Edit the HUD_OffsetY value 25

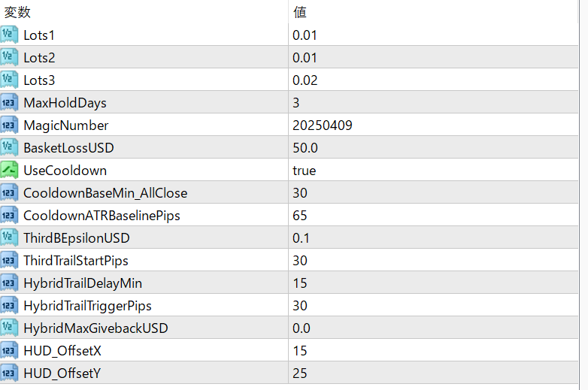(x=300, y=373)
